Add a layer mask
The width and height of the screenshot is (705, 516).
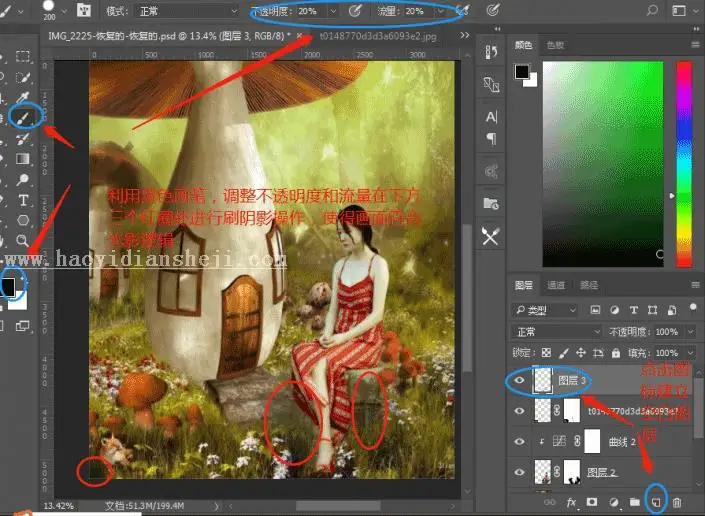pos(592,502)
